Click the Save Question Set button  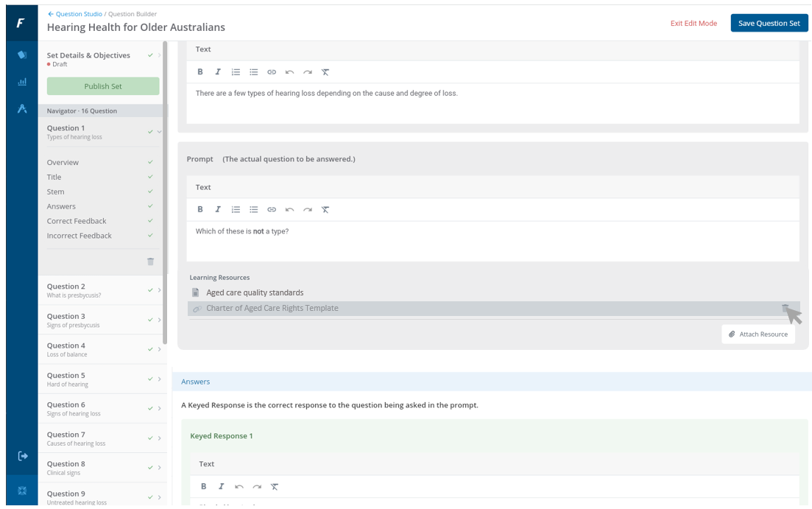click(769, 23)
